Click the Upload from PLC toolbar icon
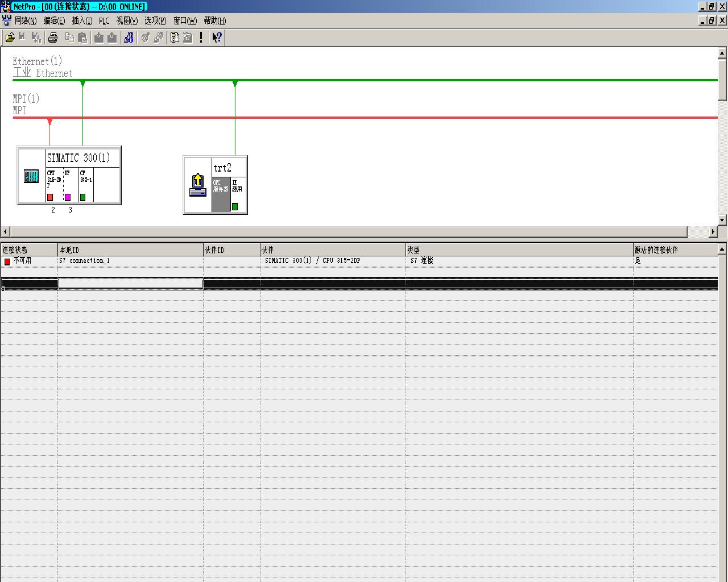 point(112,38)
